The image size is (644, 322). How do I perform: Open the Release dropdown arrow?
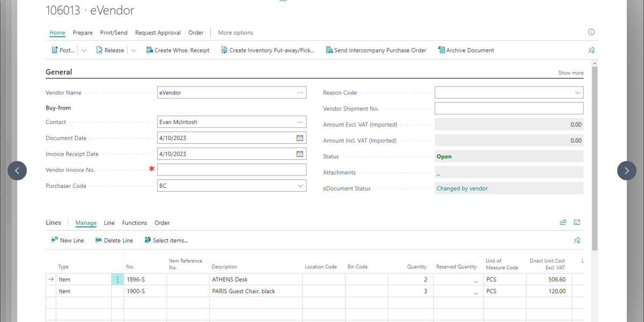134,50
